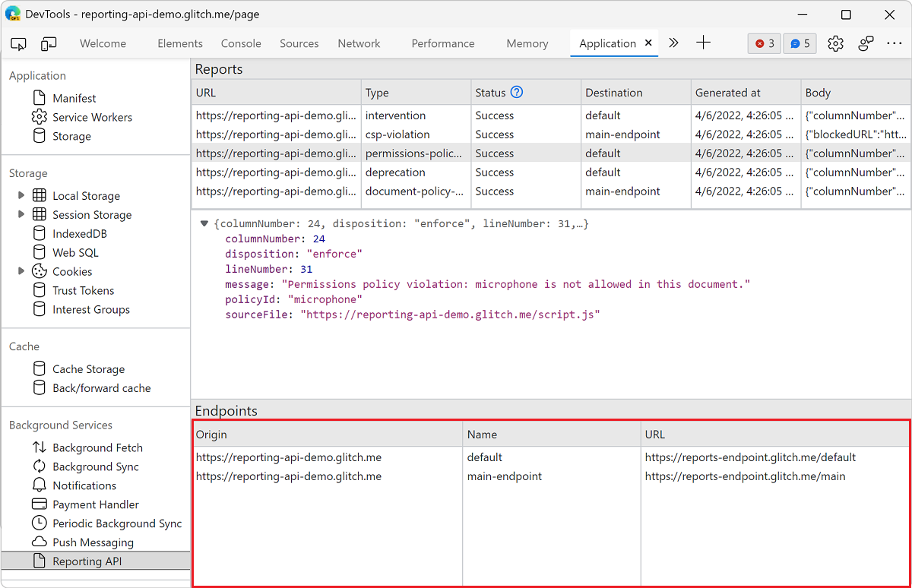This screenshot has height=588, width=912.
Task: Click the red error counter showing 3
Action: pyautogui.click(x=764, y=43)
